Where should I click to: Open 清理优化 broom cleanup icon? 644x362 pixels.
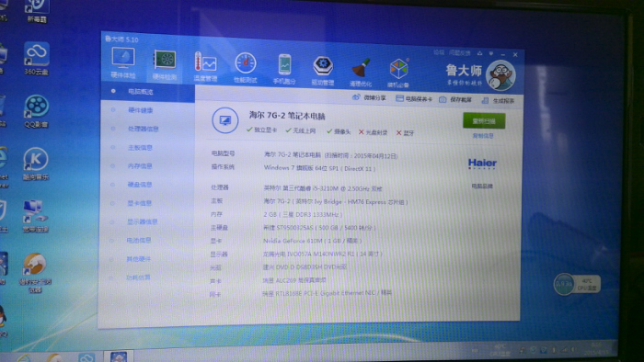tap(361, 73)
